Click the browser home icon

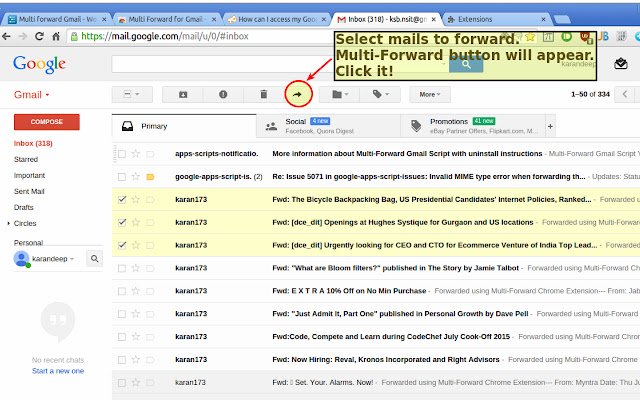pyautogui.click(x=56, y=36)
